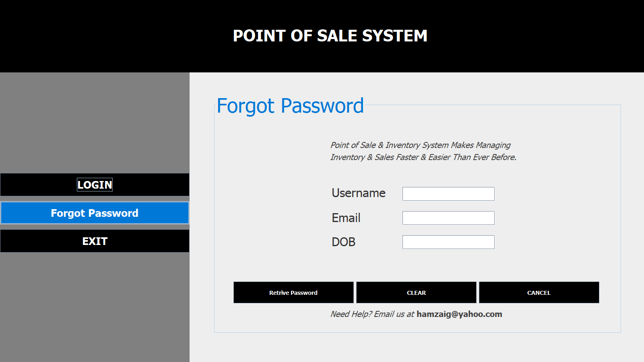Image resolution: width=644 pixels, height=362 pixels.
Task: Click the 'Makes Managing' tagline line
Action: (420, 145)
